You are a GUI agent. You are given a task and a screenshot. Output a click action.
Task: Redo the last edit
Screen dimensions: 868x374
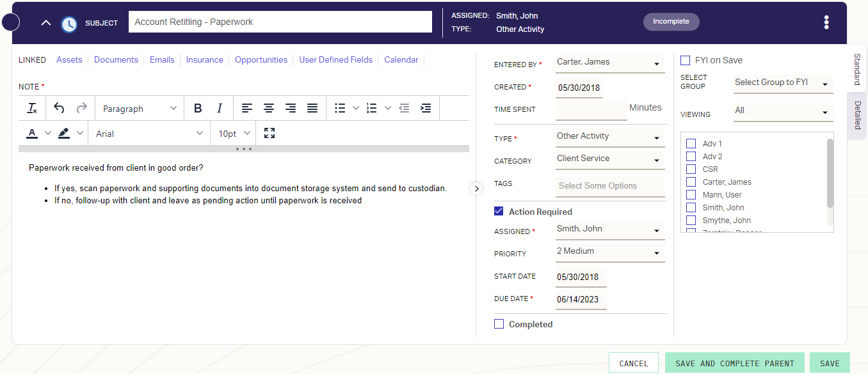point(81,109)
